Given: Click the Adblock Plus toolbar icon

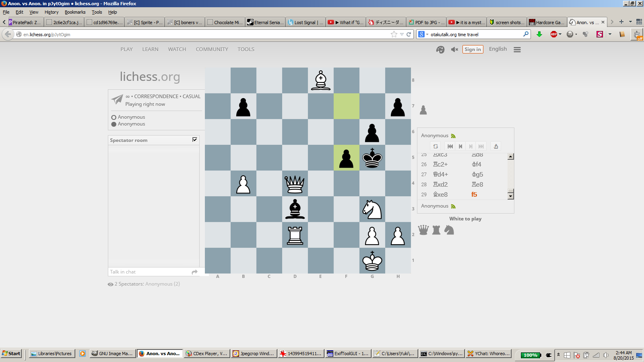Looking at the screenshot, I should [x=554, y=34].
